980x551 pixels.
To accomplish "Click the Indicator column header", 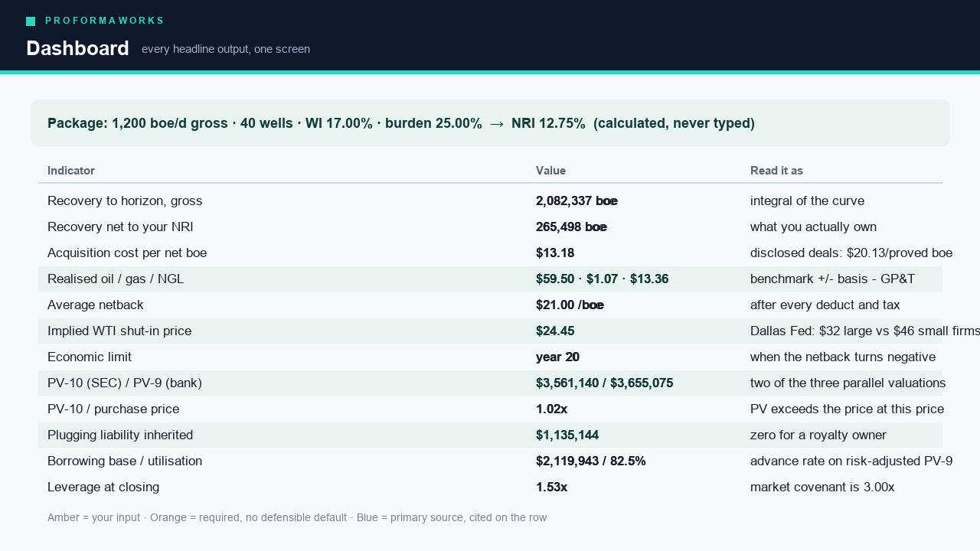I will 71,171.
